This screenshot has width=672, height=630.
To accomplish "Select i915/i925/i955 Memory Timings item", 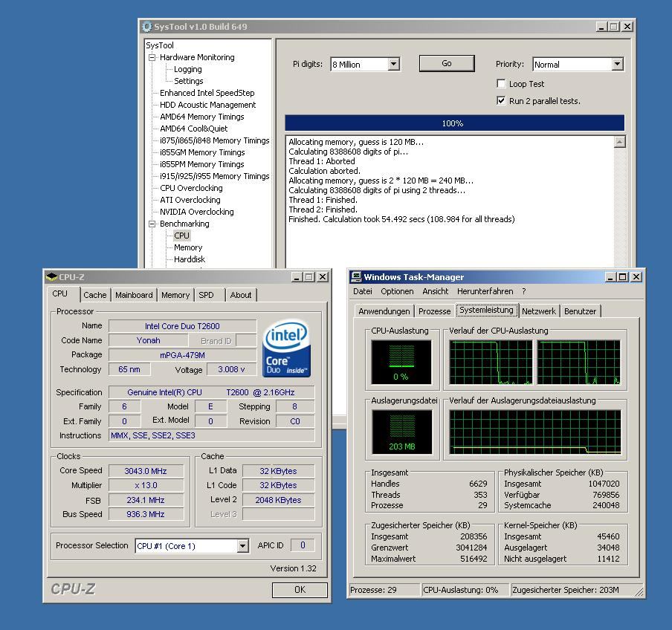I will (214, 176).
